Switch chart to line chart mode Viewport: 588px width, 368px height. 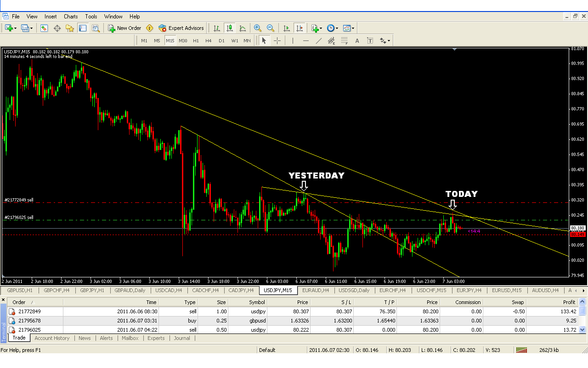pyautogui.click(x=243, y=28)
